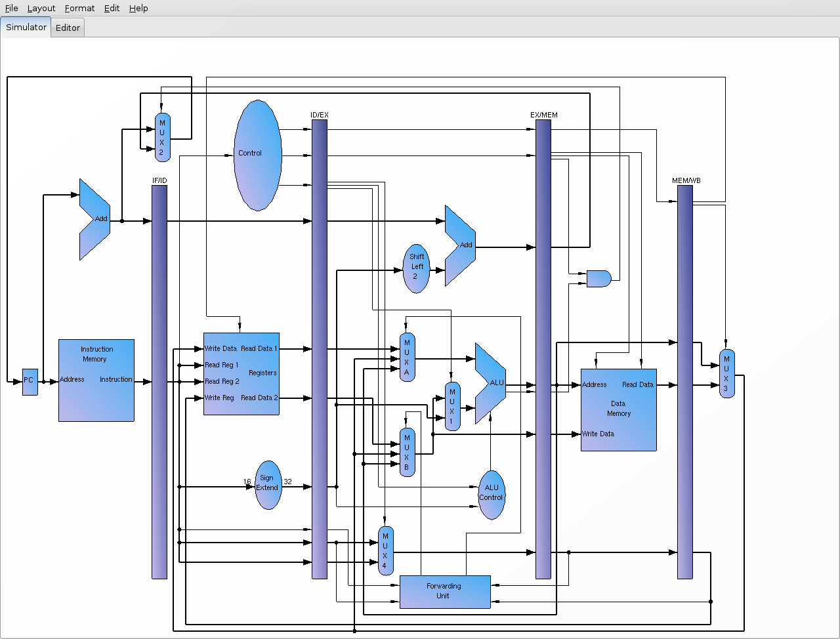Select the Control unit ellipse
Viewport: 840px width, 639px height.
(258, 155)
